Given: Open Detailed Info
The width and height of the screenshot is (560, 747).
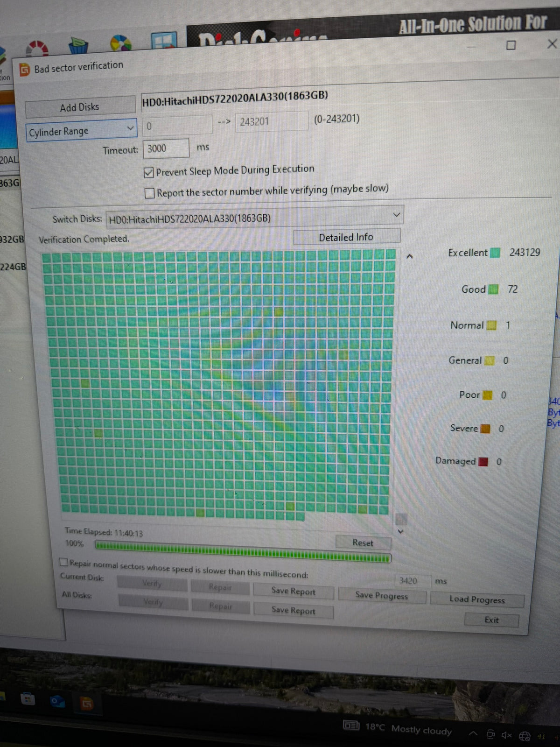Looking at the screenshot, I should (x=346, y=237).
